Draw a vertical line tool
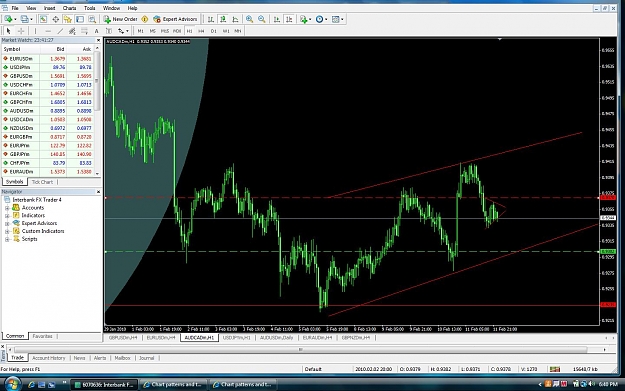 (35, 31)
